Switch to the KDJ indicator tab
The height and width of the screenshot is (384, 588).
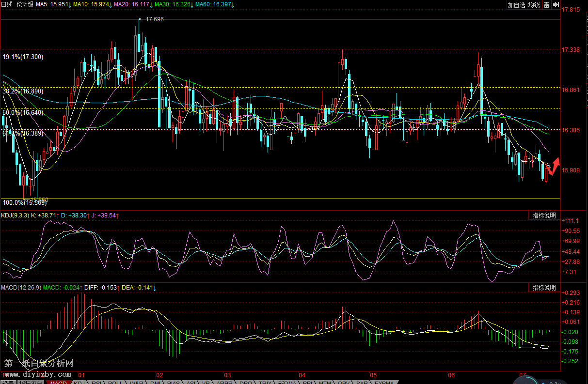pos(79,382)
